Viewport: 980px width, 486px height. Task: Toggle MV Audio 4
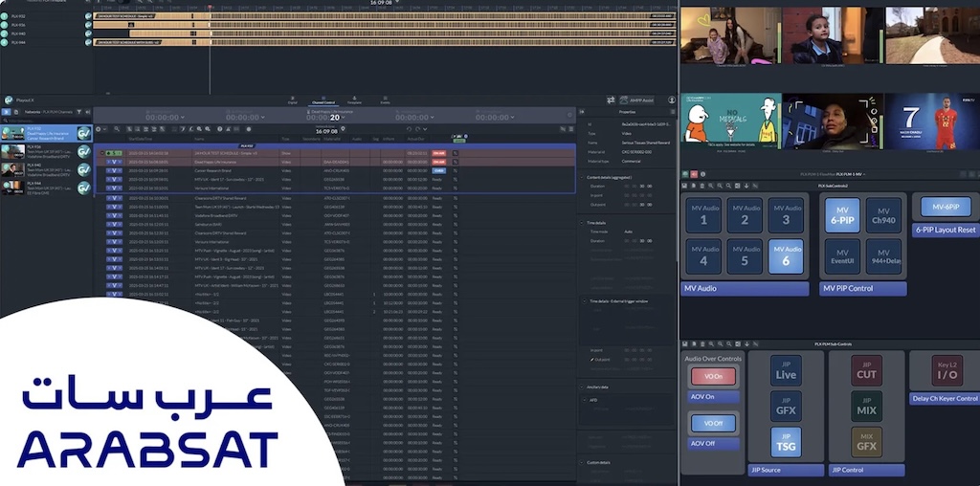tap(703, 256)
